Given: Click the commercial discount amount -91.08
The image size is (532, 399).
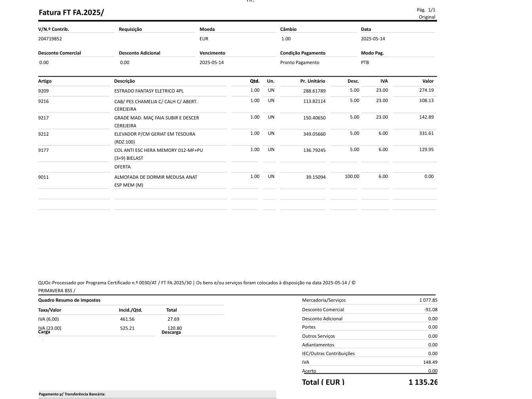Looking at the screenshot, I should coord(431,310).
